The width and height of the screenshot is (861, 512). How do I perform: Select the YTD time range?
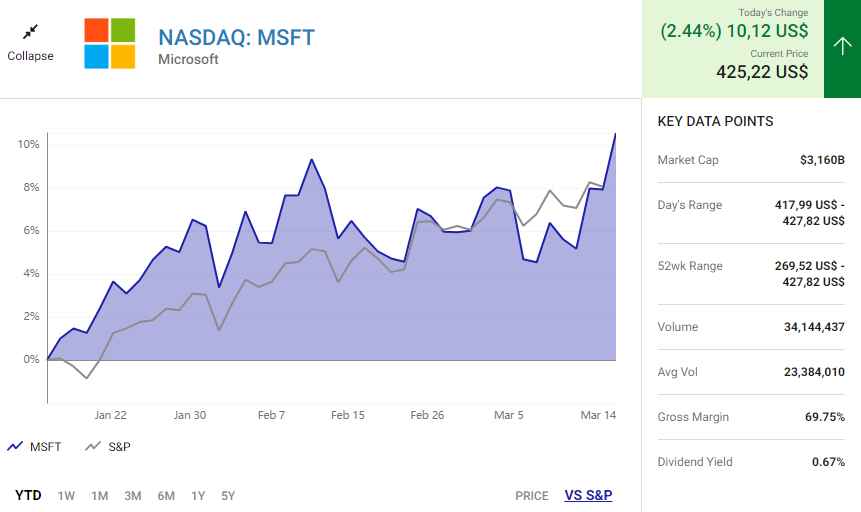tap(28, 495)
